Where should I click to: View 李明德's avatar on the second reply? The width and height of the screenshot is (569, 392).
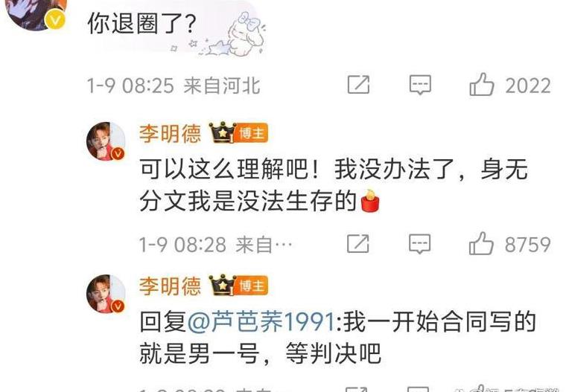[106, 294]
